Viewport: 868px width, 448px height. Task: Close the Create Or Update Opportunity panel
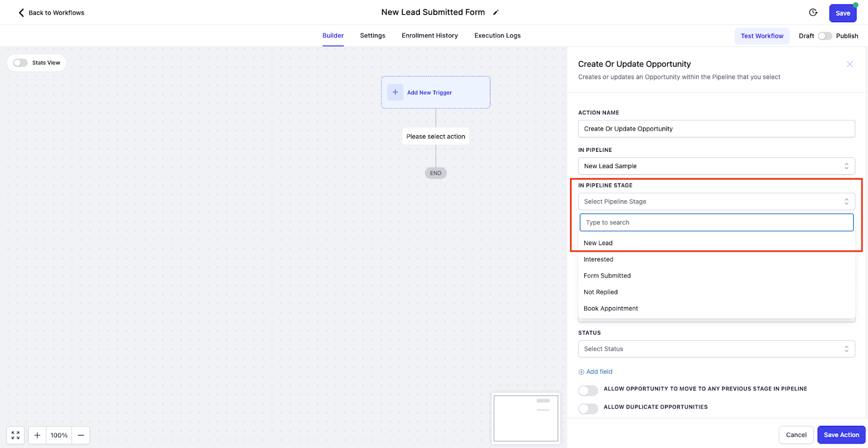(850, 64)
